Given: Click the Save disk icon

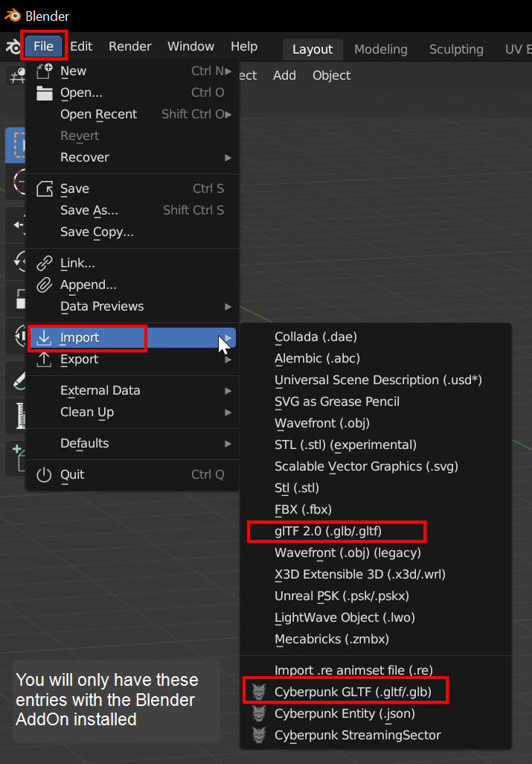Looking at the screenshot, I should (x=45, y=189).
